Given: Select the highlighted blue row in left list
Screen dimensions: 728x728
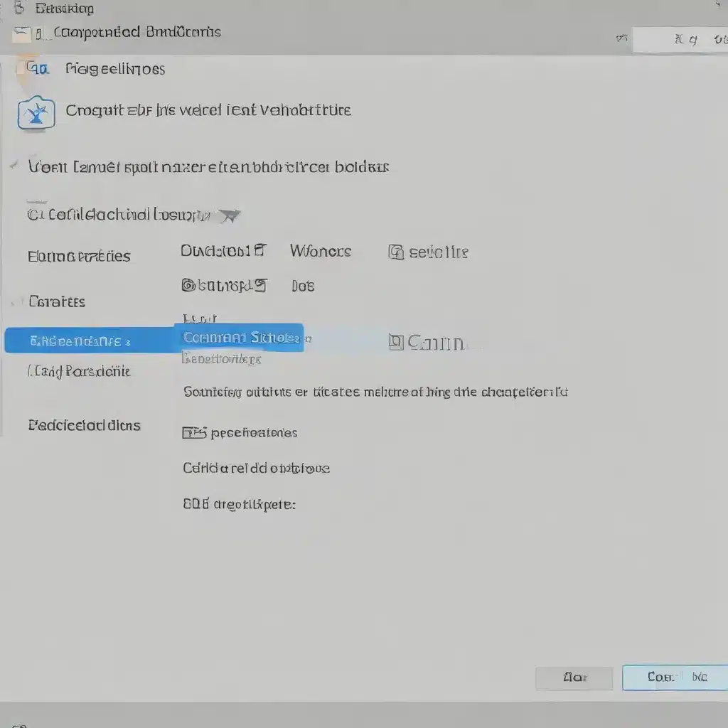Looking at the screenshot, I should (90, 341).
